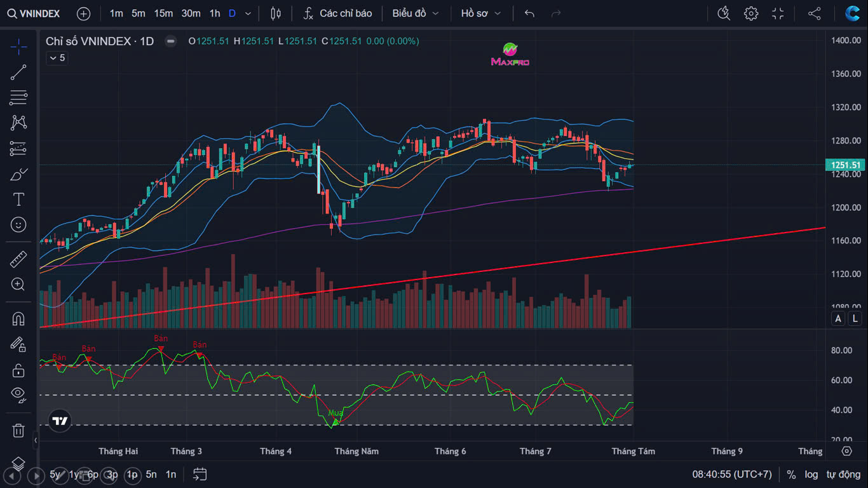Click the VNINDEX symbol search
This screenshot has height=488, width=868.
coord(34,13)
